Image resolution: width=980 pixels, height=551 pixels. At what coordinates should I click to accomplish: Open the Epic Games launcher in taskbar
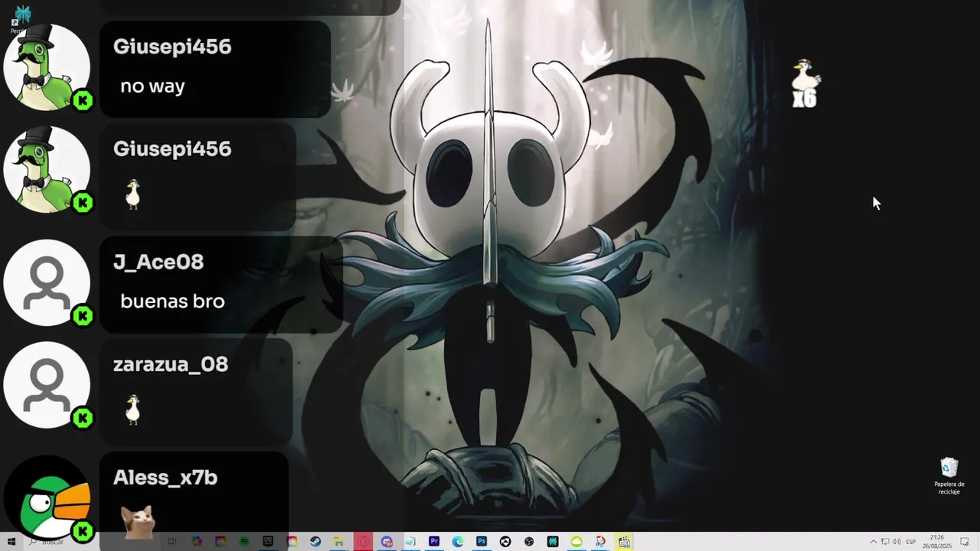click(268, 542)
